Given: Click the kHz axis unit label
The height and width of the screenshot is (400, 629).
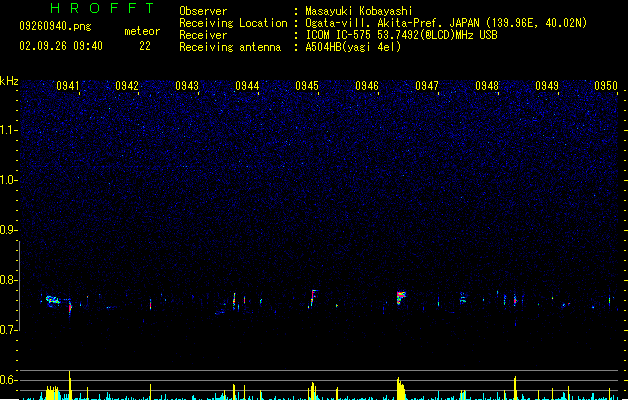Looking at the screenshot, I should coord(9,81).
